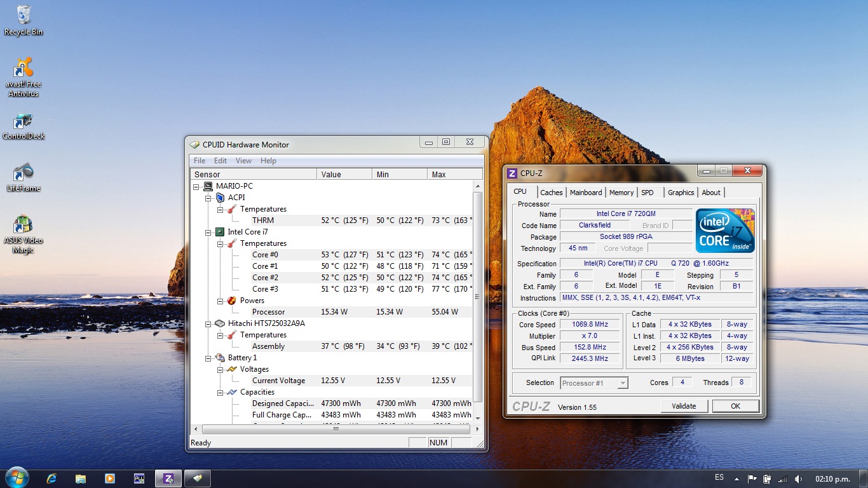Open Windows Explorer folder on the taskbar

[x=81, y=478]
